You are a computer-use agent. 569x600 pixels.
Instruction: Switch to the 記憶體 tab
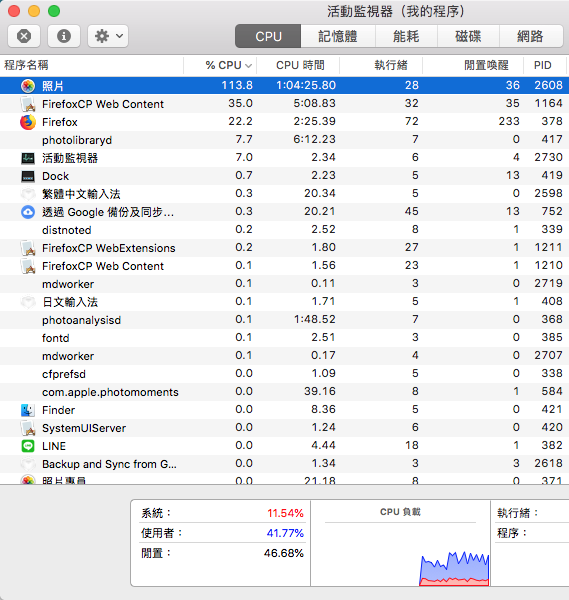point(338,36)
